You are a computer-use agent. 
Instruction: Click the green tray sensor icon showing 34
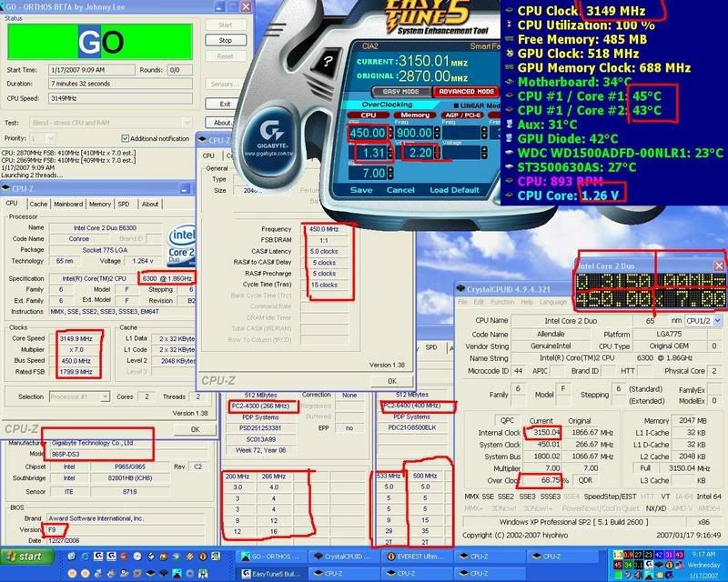point(628,565)
